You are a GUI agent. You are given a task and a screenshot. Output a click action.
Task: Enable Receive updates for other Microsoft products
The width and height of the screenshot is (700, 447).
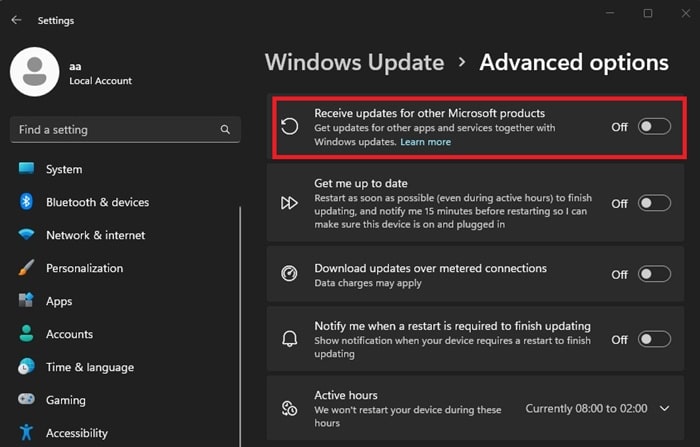[654, 127]
